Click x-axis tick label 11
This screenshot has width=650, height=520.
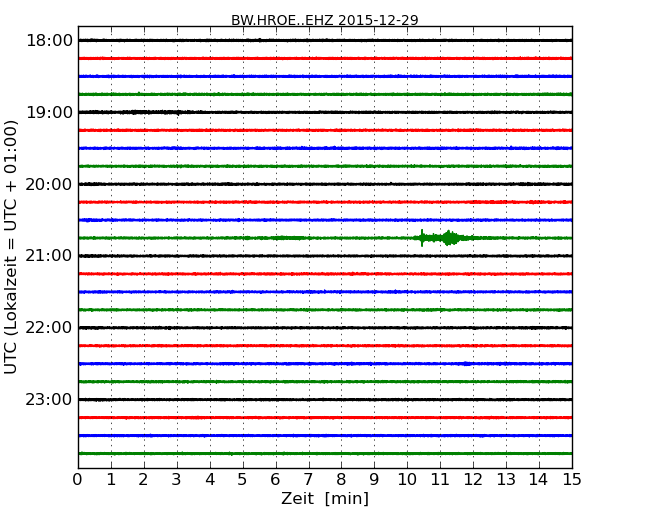440,479
